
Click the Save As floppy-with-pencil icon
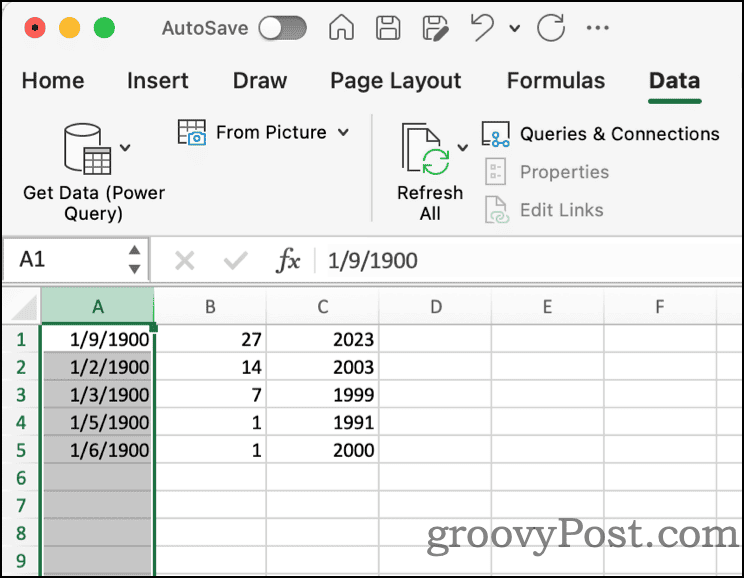coord(435,28)
